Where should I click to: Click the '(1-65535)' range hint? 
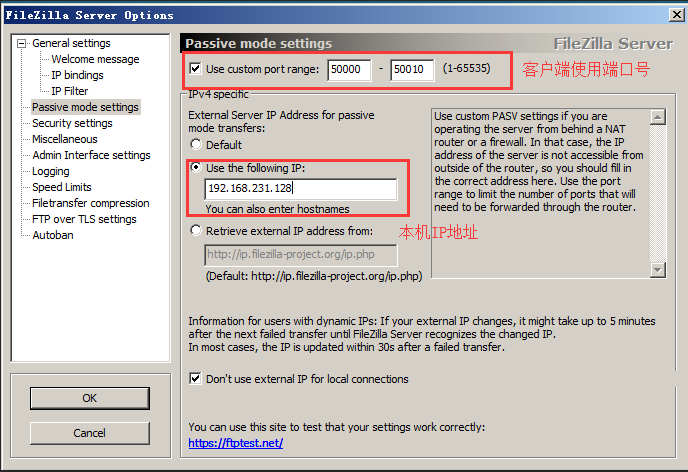coord(466,68)
